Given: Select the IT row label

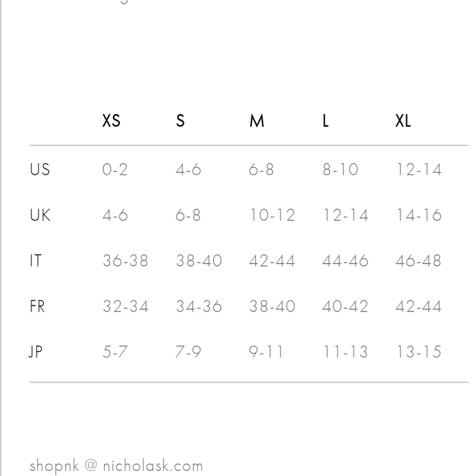Looking at the screenshot, I should 36,261.
